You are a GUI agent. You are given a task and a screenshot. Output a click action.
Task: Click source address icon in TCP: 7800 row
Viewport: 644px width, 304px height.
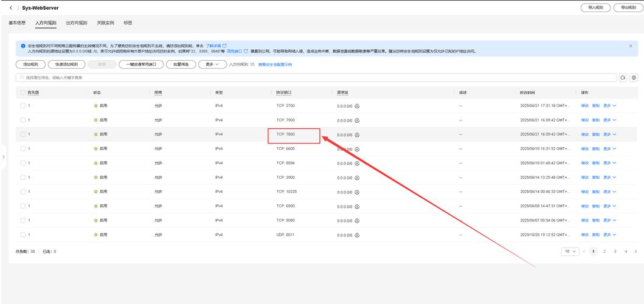coord(357,135)
